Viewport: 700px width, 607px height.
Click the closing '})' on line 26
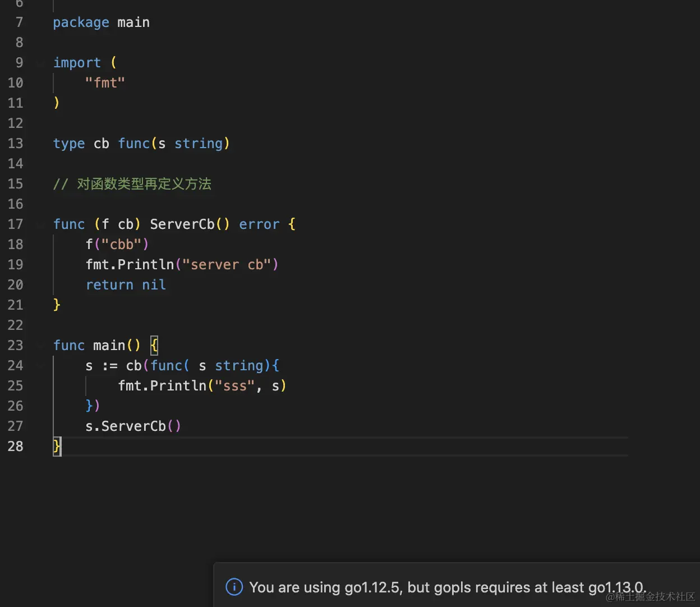93,406
